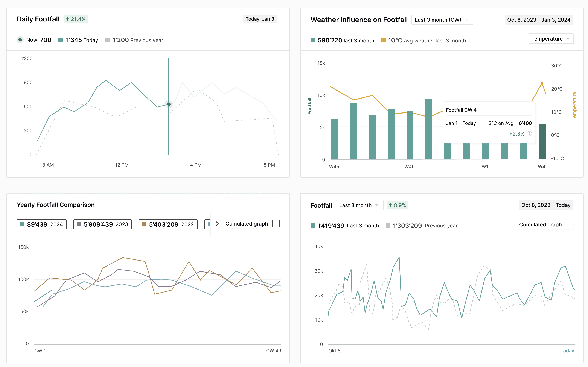Click the 8.9% growth indicator badge
The width and height of the screenshot is (588, 367).
click(x=397, y=205)
